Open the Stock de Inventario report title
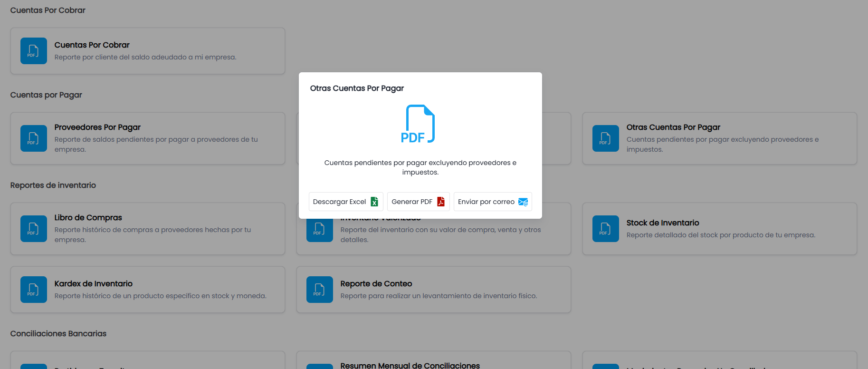 tap(663, 223)
